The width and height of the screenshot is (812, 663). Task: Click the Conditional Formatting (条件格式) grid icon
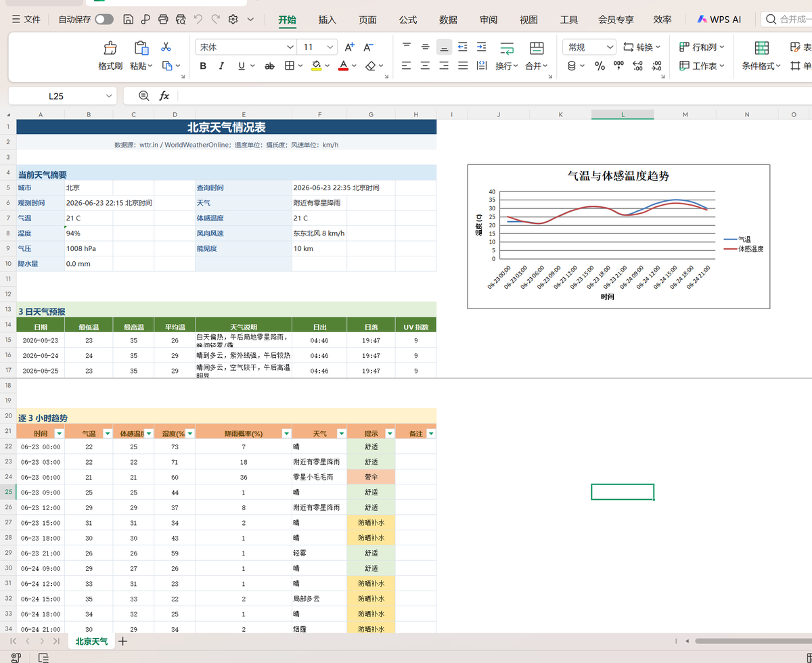[762, 47]
